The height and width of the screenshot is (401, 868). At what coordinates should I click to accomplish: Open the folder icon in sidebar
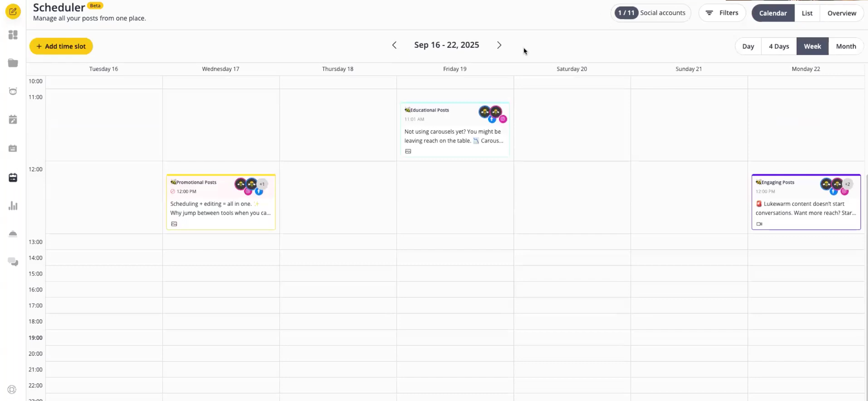13,63
